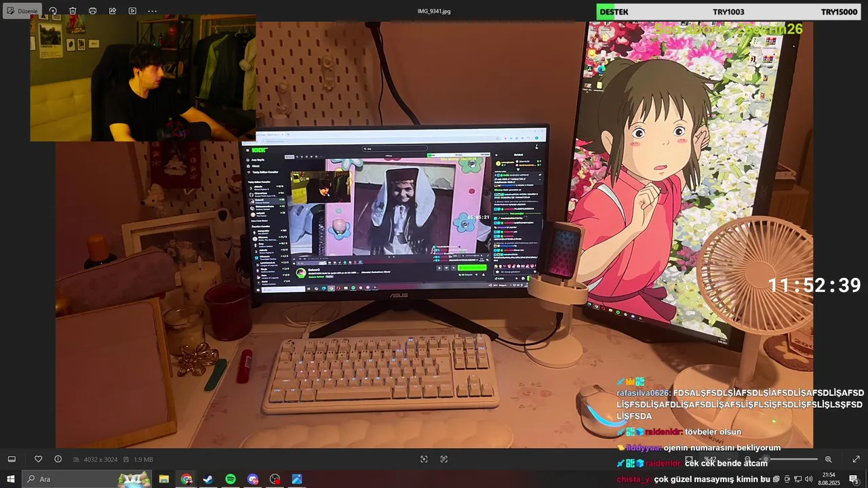Switch to Chrome on the taskbar
This screenshot has width=868, height=488.
tap(186, 479)
